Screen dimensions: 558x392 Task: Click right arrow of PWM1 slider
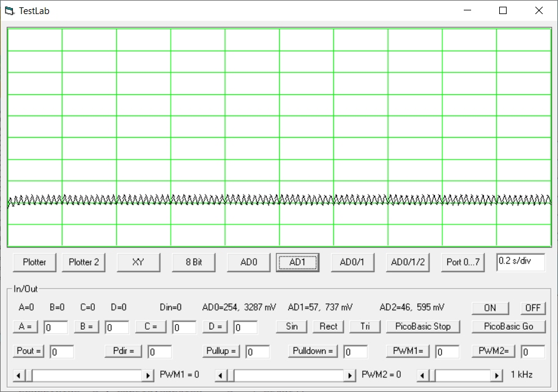coord(148,375)
